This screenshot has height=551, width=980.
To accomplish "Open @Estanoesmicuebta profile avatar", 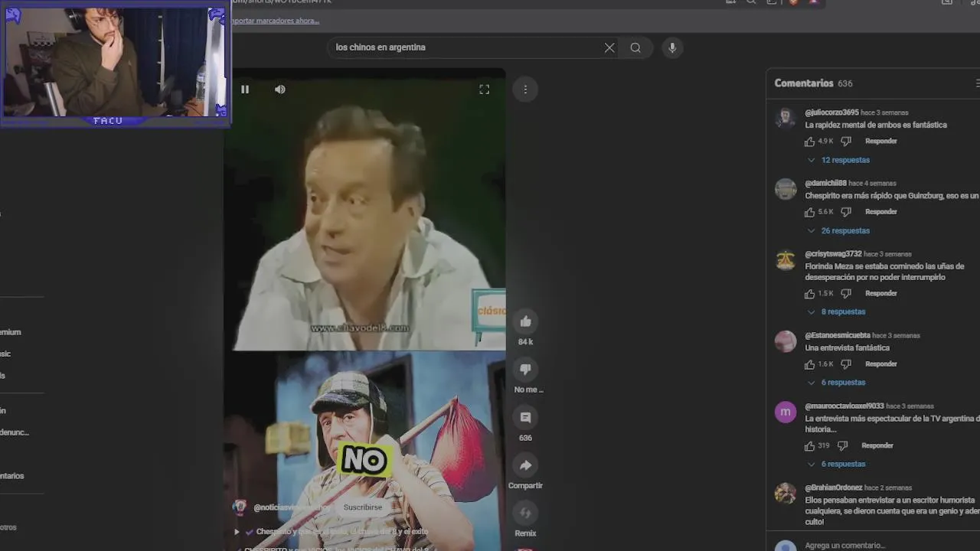I will tap(786, 341).
